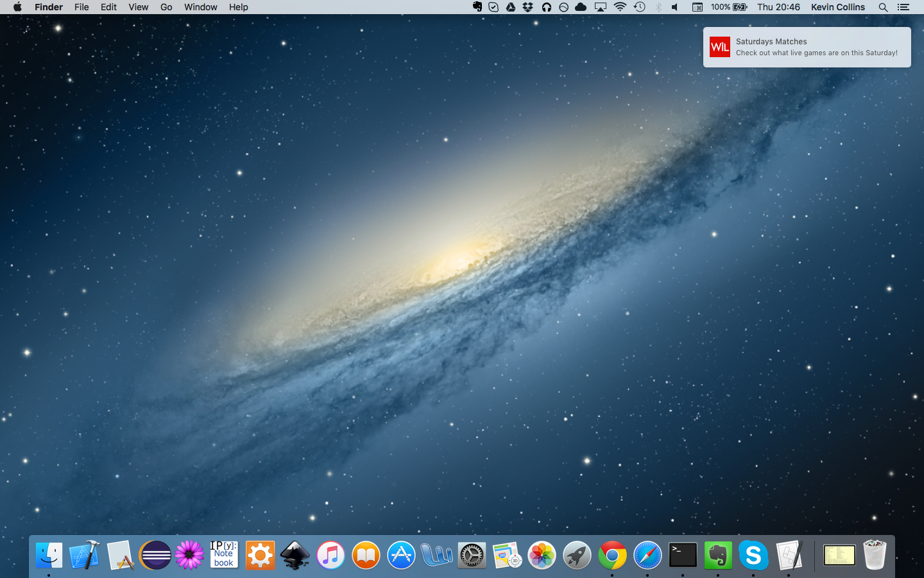Open the Saturdays Matches notification

click(x=807, y=47)
